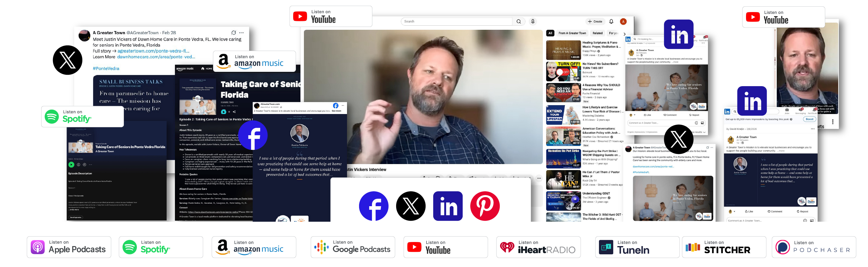Open options dots on the David Kraljic 3/6/2026 post
Screen dimensions: 868x267
click(813, 129)
